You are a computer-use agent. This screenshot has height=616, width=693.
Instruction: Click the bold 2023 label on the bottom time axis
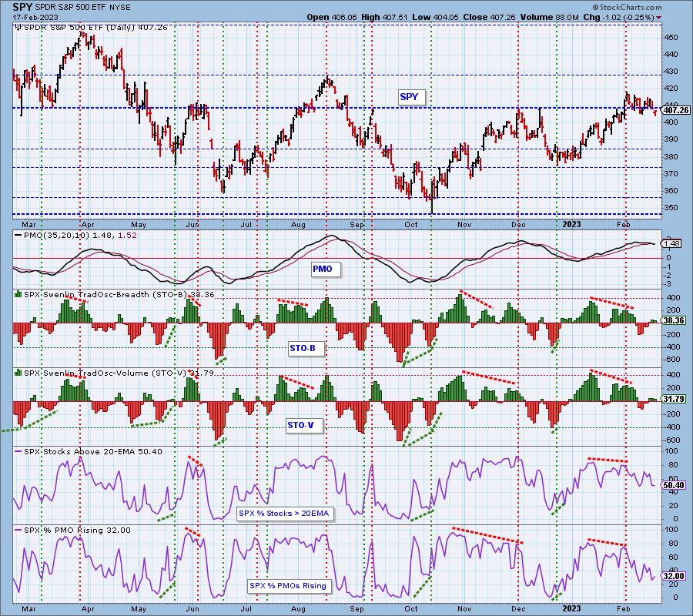click(x=571, y=609)
